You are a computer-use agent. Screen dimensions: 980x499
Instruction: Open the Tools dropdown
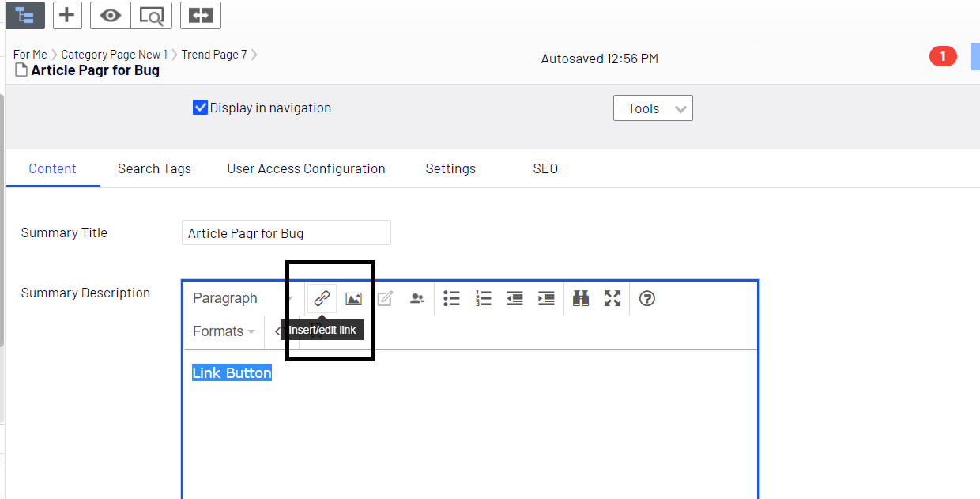pos(653,108)
